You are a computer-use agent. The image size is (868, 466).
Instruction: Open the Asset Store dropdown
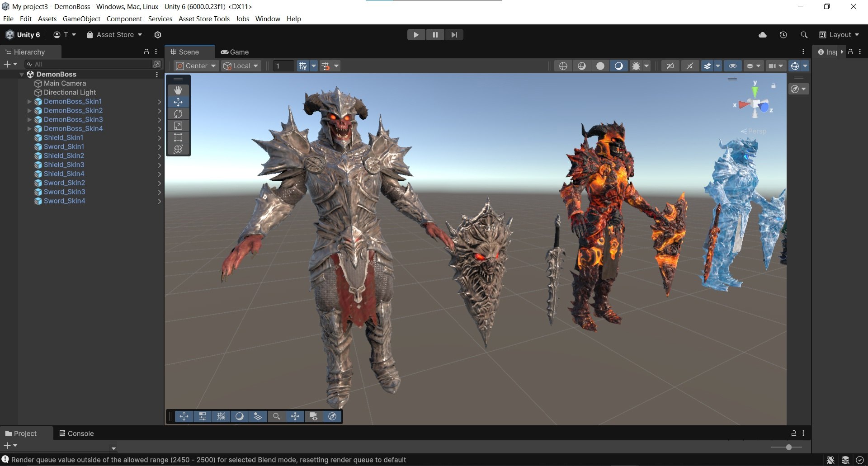pos(114,35)
